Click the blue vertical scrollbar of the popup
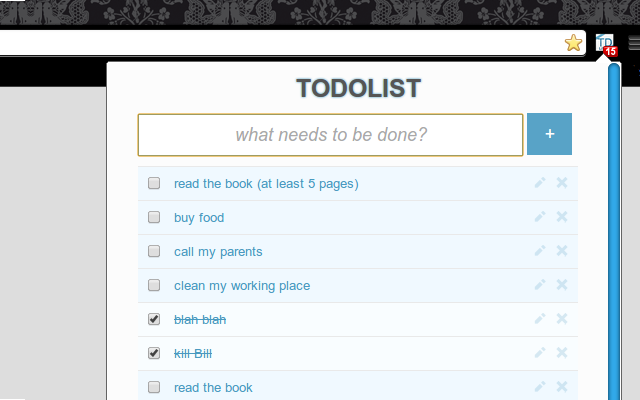This screenshot has width=640, height=400. point(614,232)
